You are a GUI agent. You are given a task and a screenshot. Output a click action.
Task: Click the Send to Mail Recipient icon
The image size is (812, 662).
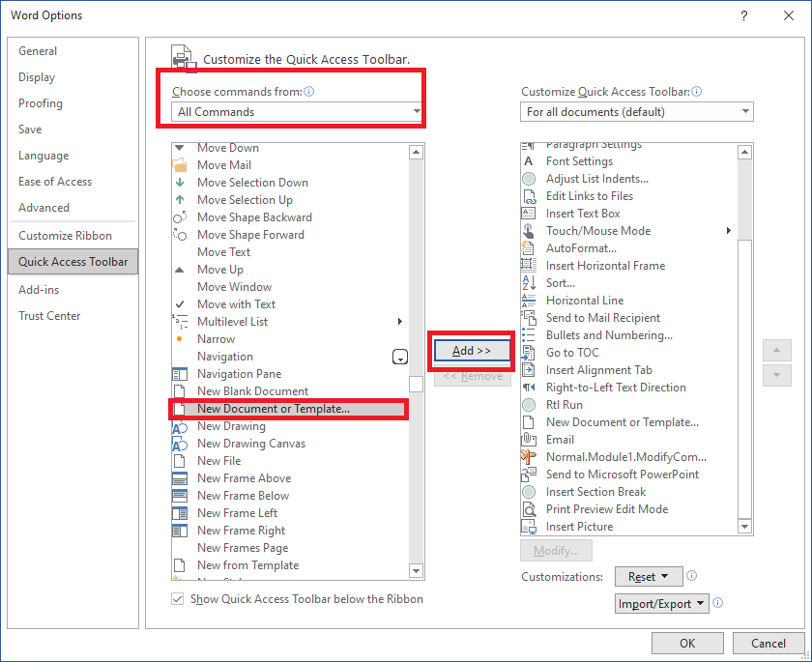point(528,318)
